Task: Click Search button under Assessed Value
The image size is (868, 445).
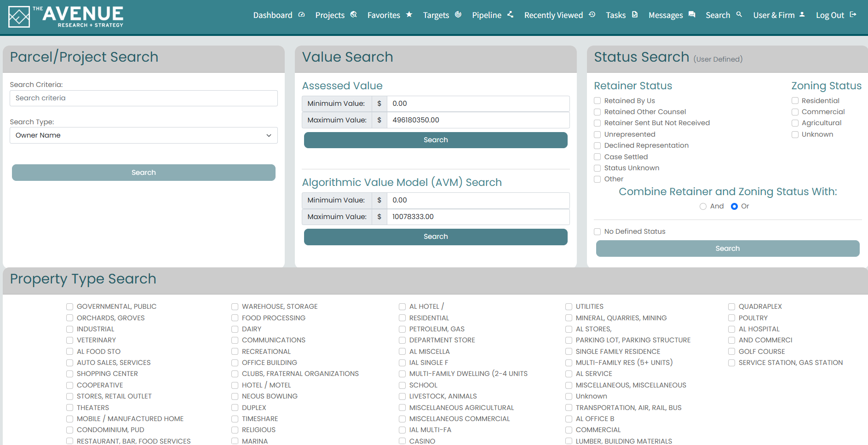Action: pyautogui.click(x=436, y=140)
